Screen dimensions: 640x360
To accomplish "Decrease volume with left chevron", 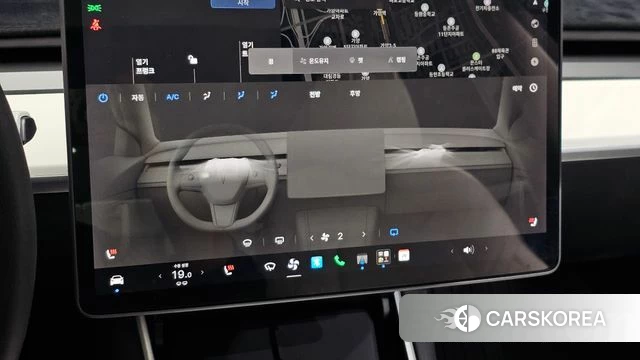I will coord(452,251).
